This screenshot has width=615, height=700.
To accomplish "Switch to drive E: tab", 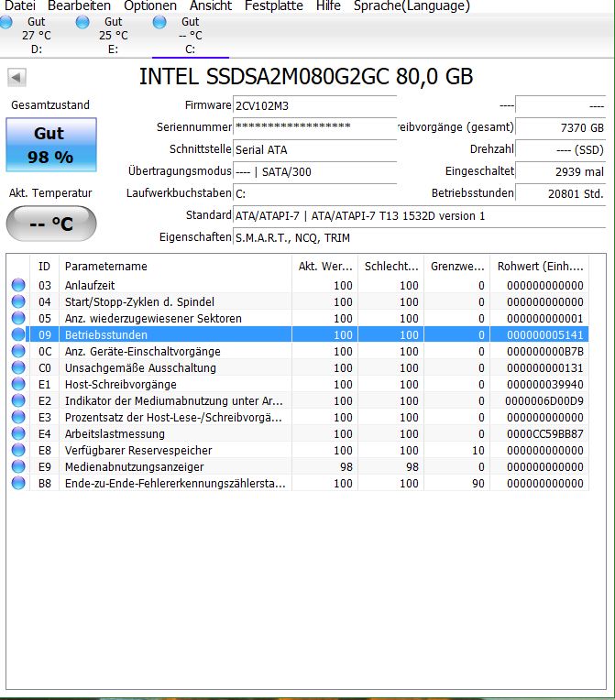I will click(x=114, y=35).
